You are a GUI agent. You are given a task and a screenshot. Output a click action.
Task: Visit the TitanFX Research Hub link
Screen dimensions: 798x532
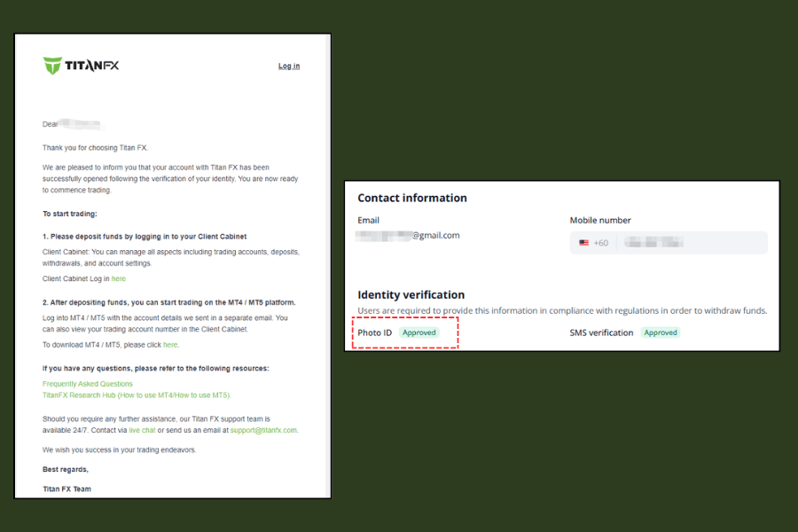pyautogui.click(x=137, y=395)
